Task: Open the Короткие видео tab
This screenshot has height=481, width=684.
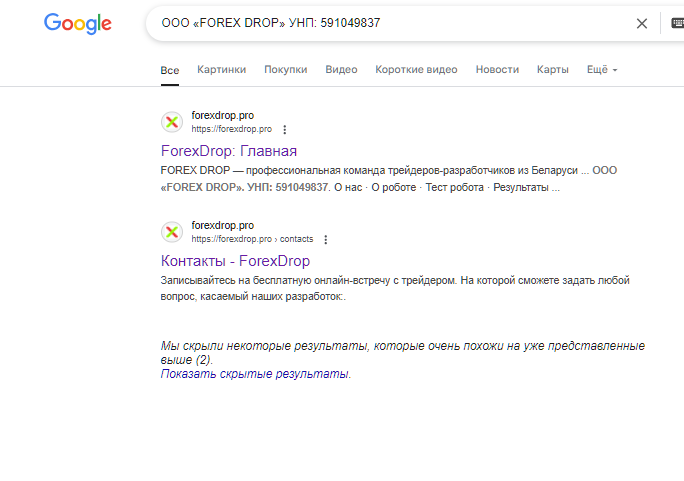Action: [x=416, y=70]
